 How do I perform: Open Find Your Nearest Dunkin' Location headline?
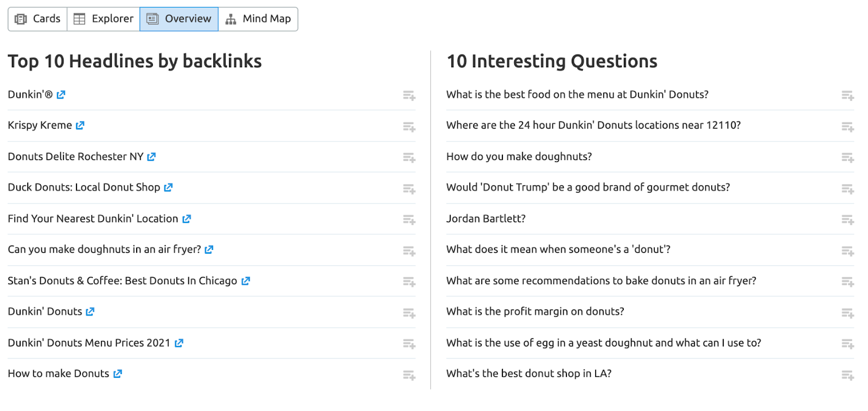[93, 219]
